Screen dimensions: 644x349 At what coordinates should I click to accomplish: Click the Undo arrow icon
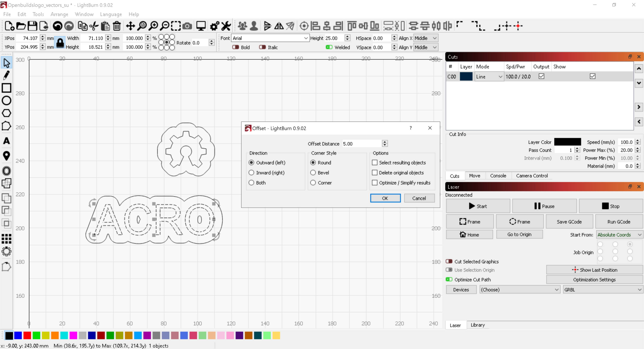click(x=58, y=26)
